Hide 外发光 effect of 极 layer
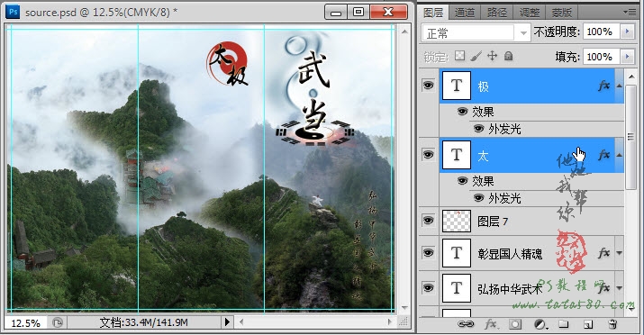 tap(478, 129)
